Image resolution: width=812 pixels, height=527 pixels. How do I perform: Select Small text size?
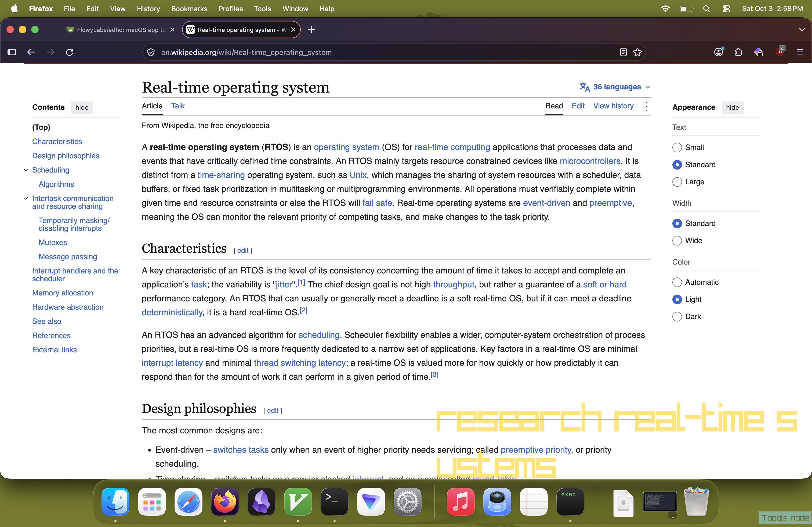coord(677,147)
